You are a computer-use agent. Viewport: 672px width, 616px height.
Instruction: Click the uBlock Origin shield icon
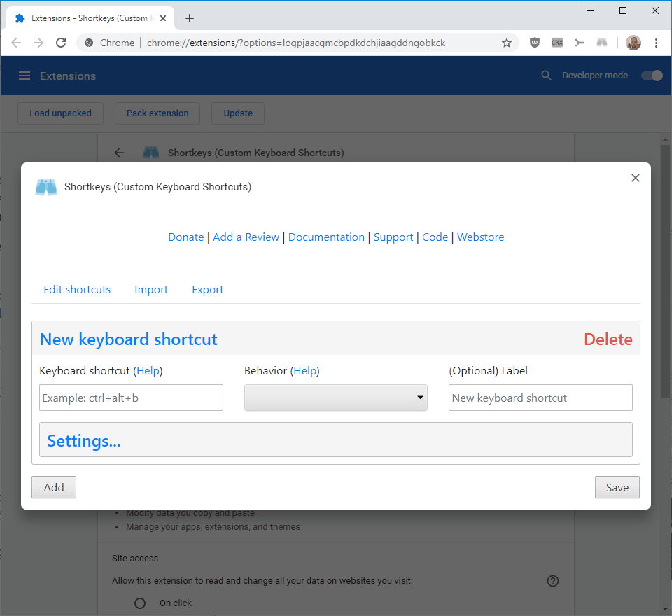pyautogui.click(x=534, y=43)
